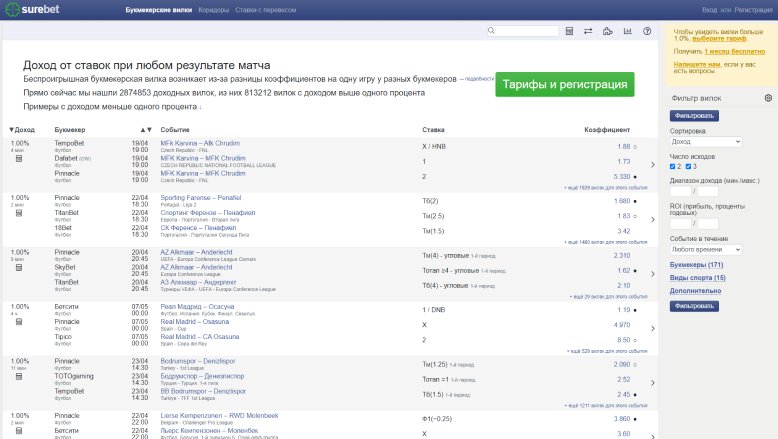The image size is (778, 439).
Task: Open the calculator icon in top toolbar
Action: point(570,32)
